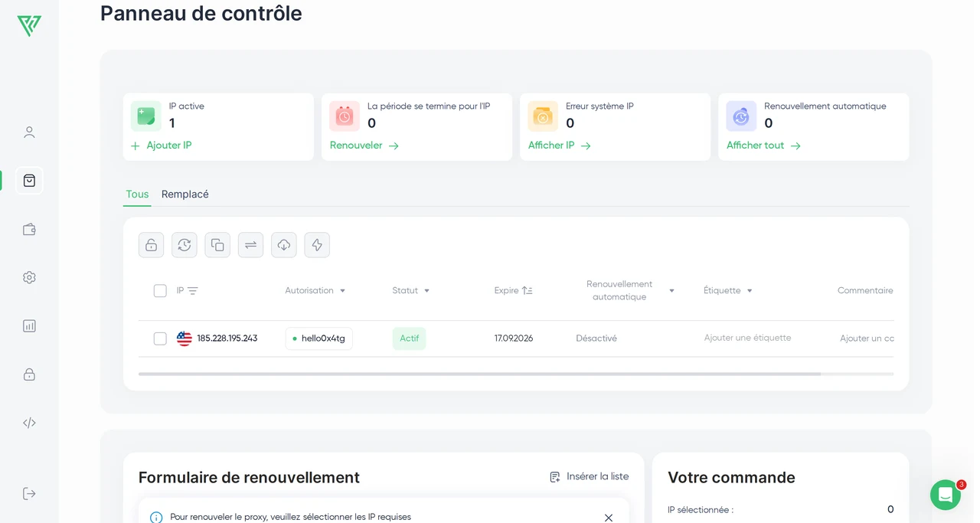
Task: Click the Votre commande heading
Action: 731,478
